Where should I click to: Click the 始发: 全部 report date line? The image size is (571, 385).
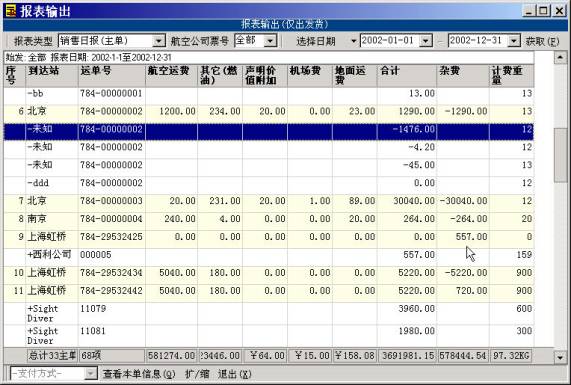click(269, 58)
